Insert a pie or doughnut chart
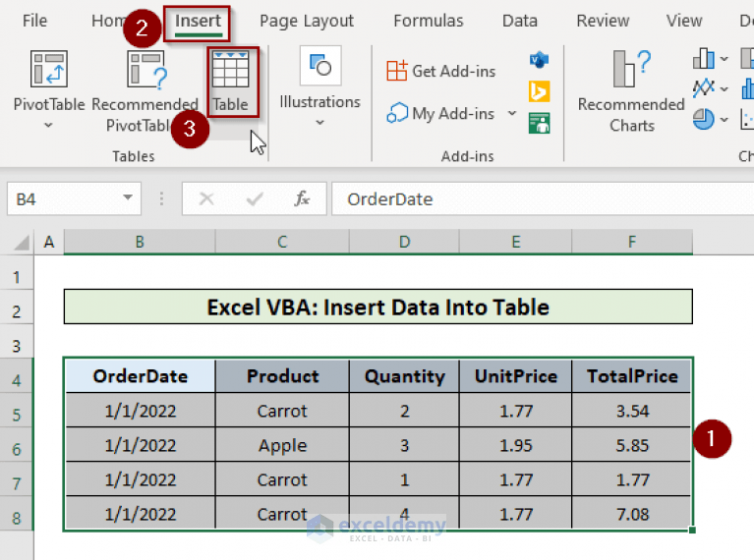 [704, 119]
